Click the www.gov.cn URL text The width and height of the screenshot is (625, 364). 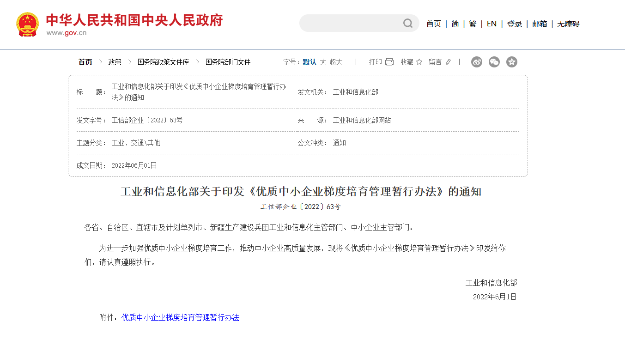point(67,33)
